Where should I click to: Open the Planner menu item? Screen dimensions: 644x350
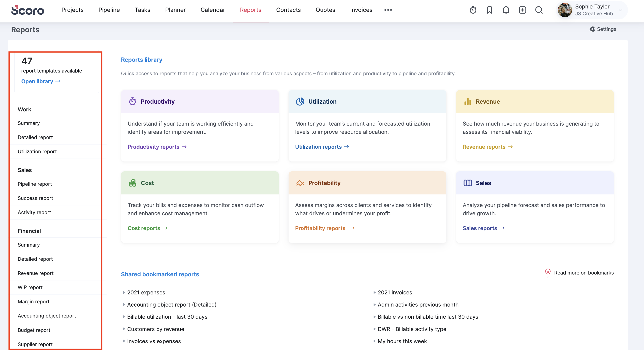[175, 10]
